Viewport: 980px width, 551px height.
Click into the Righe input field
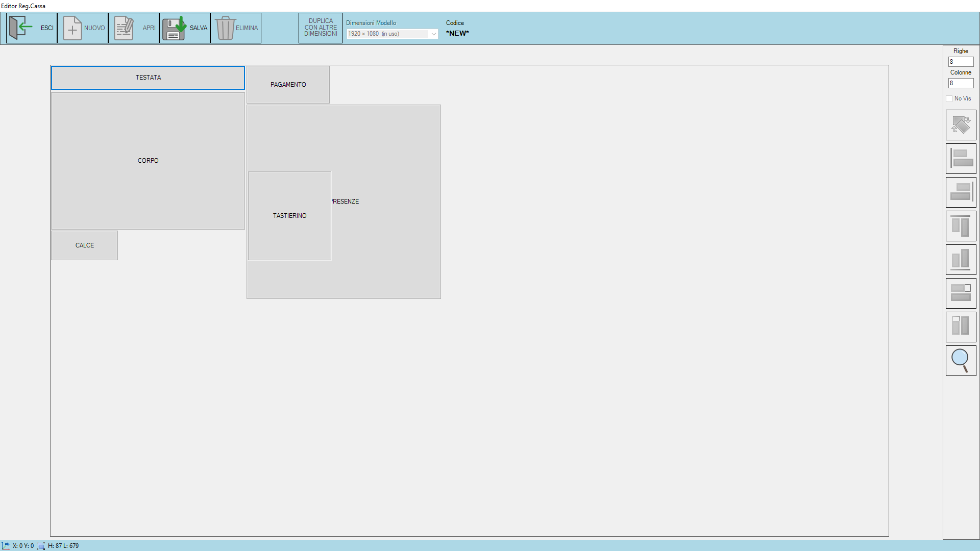coord(961,62)
